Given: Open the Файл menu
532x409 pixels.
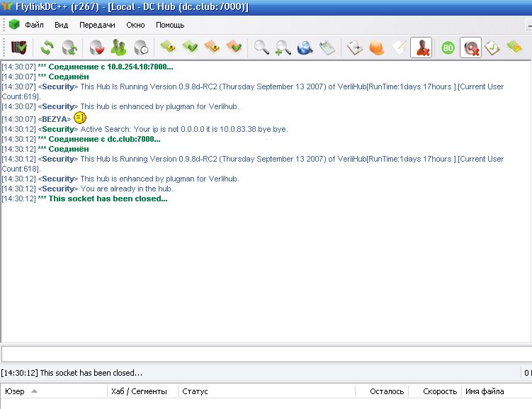Looking at the screenshot, I should (x=34, y=25).
